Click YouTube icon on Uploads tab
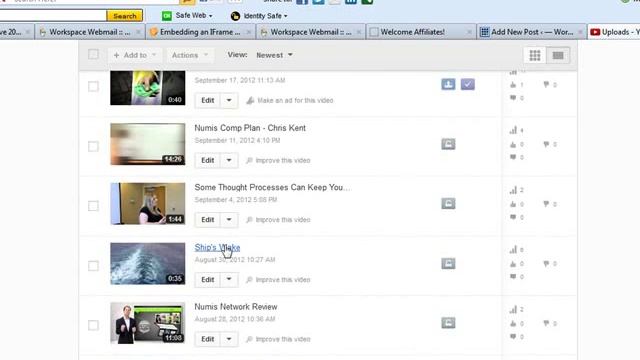This screenshot has height=360, width=640. 595,32
